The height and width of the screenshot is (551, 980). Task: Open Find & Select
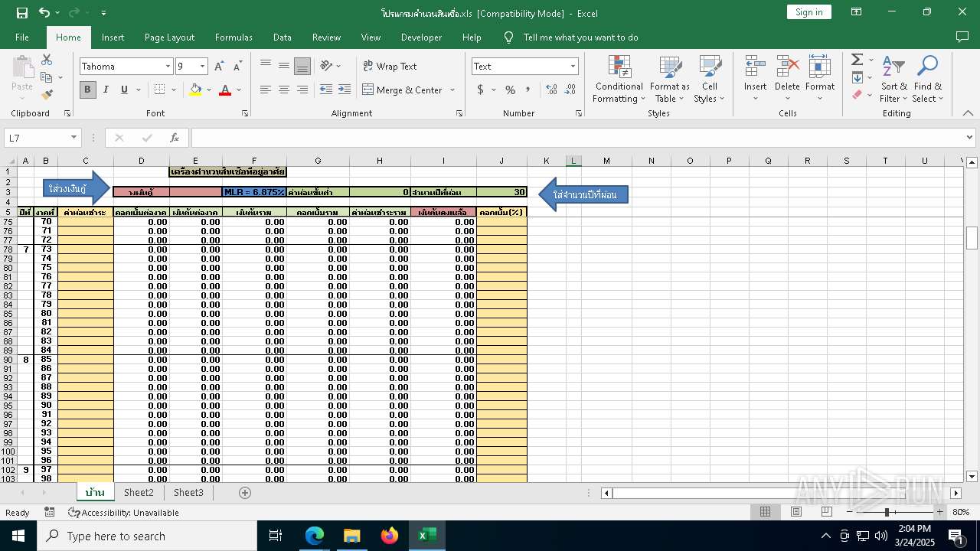(927, 79)
